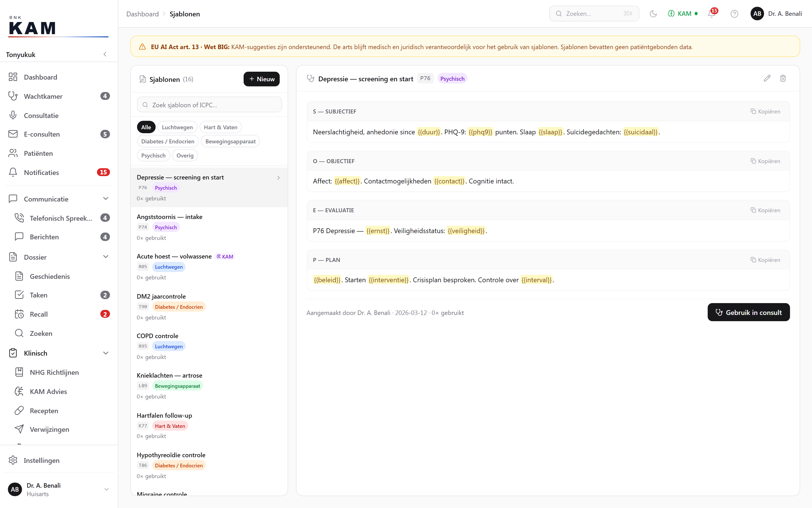Filter templates by Overig
812x508 pixels.
pos(185,155)
